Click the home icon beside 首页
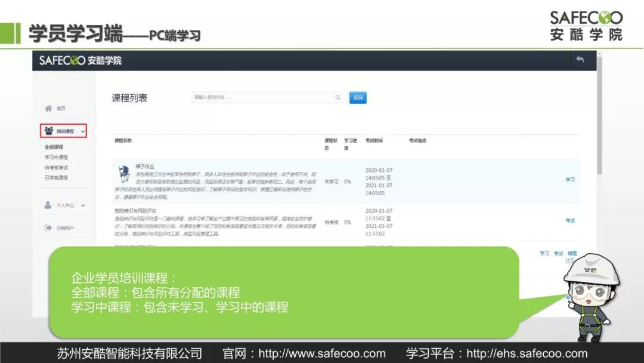The image size is (644, 363). [48, 108]
